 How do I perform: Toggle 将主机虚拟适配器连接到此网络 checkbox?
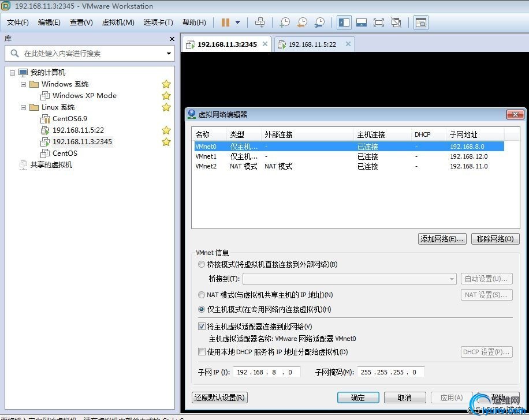pos(202,327)
